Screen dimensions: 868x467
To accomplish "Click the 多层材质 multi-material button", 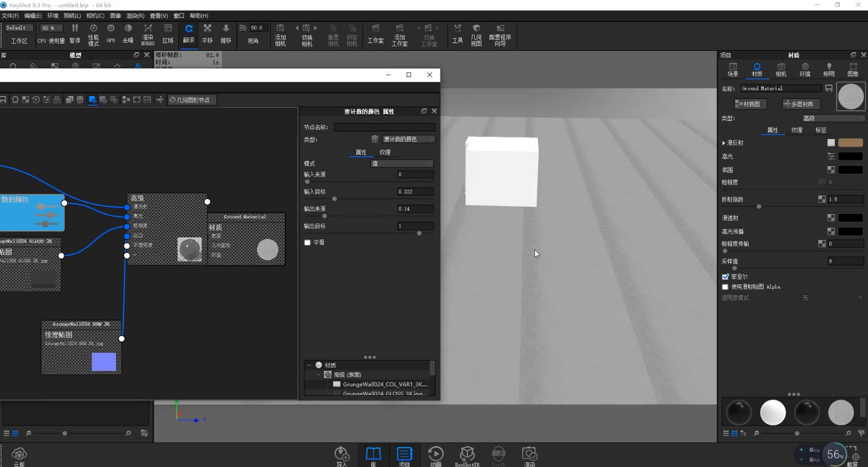I will [801, 104].
